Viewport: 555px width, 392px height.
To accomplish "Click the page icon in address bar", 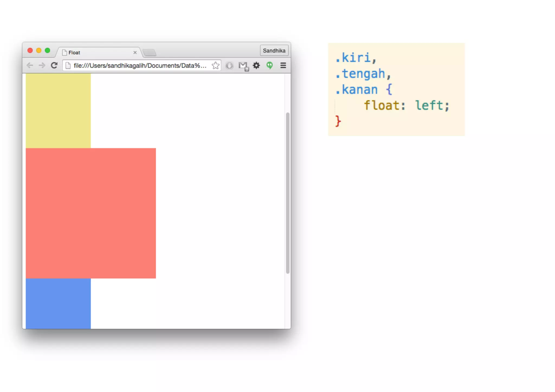I will coord(68,65).
